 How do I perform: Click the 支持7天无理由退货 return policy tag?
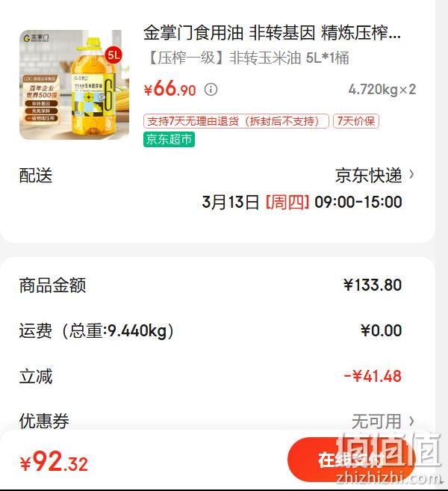(x=236, y=121)
